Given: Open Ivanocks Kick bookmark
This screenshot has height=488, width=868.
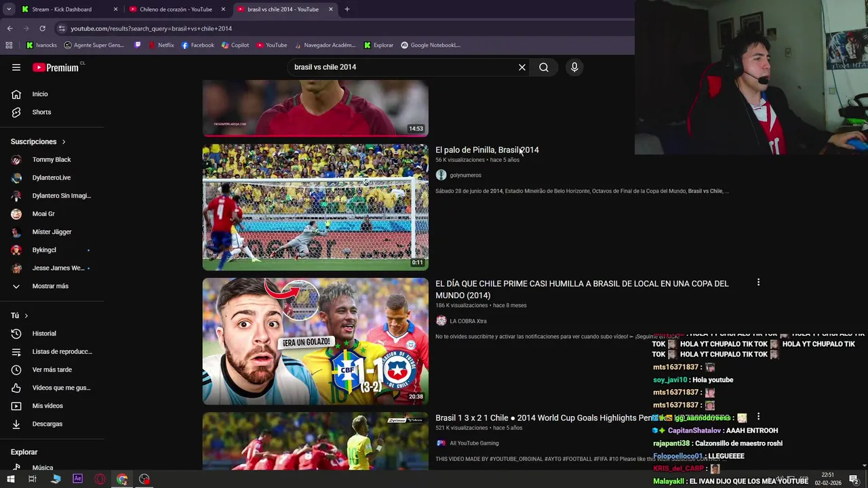Looking at the screenshot, I should click(x=41, y=45).
